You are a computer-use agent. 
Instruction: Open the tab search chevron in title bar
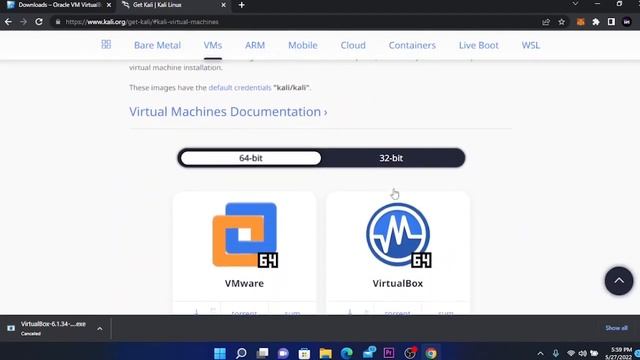[x=575, y=4]
